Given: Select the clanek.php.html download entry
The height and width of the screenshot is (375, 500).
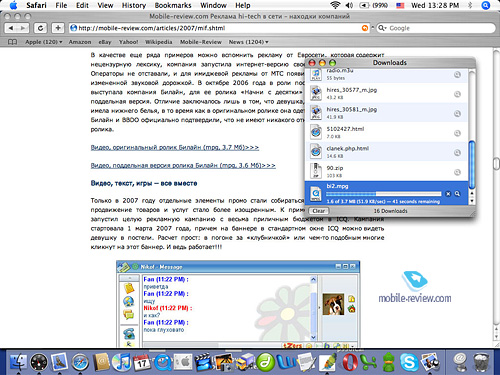Looking at the screenshot, I should (387, 152).
